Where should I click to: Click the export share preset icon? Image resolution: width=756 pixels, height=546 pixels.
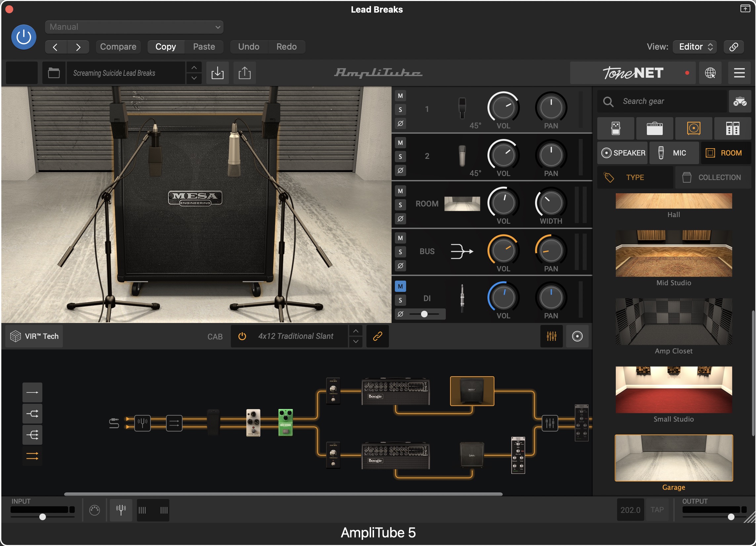pos(245,73)
